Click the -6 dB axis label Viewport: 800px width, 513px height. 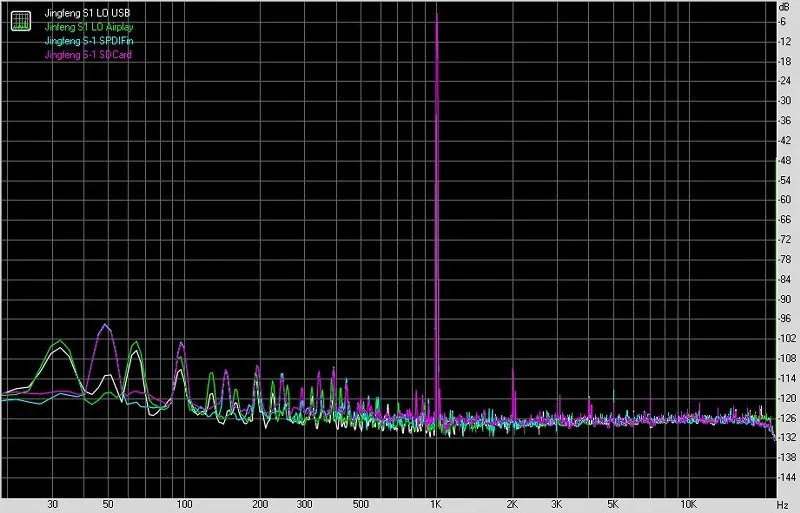point(782,22)
